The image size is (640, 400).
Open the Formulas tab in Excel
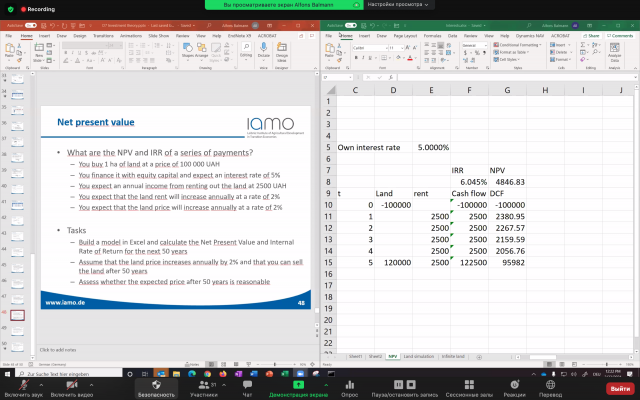pos(432,34)
